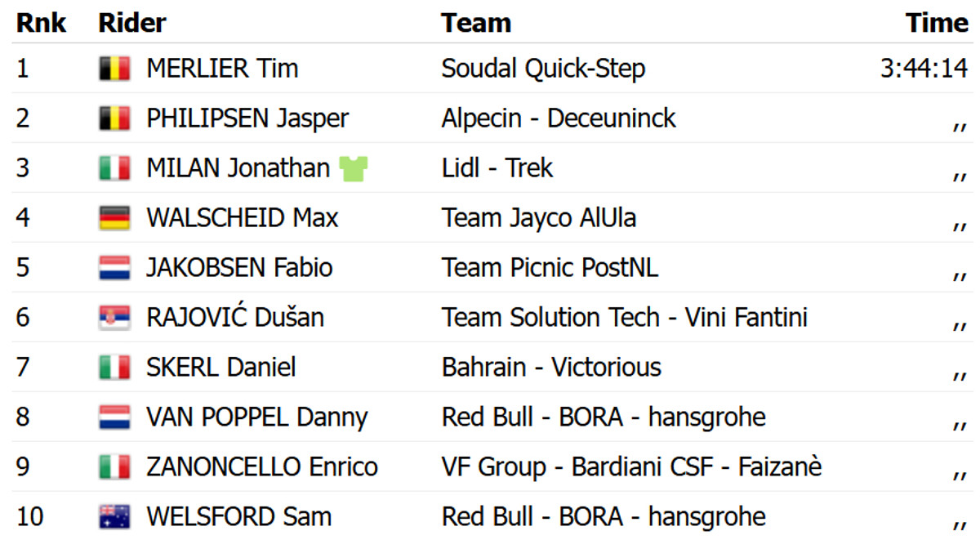Click the Dutch flag beside JAKOBSEN Fabio

click(x=114, y=268)
